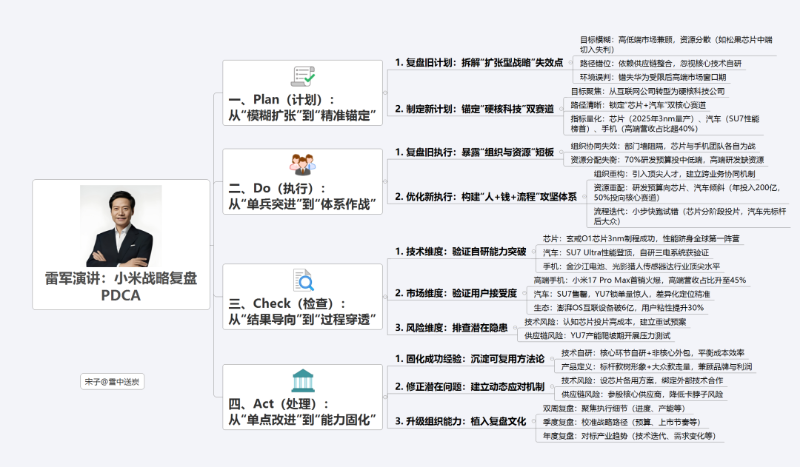Click leaf 目标模糊:高低端市场兼顾,资源分散
Screen dimensions: 800x467
(x=676, y=44)
